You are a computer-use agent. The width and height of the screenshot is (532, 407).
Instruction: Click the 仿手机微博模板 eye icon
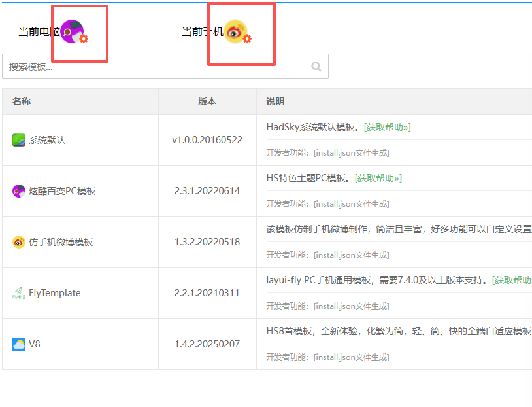(19, 241)
